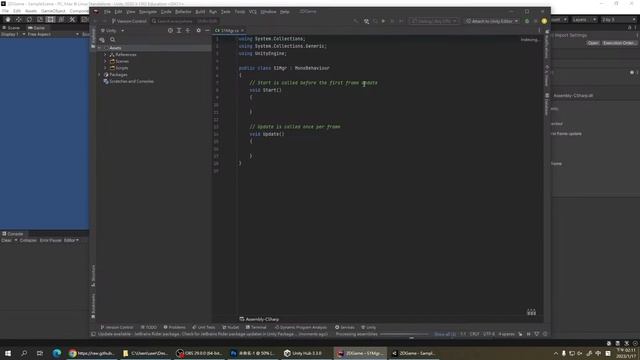640x360 pixels.
Task: Expand the Scripts folder
Action: tap(105, 68)
